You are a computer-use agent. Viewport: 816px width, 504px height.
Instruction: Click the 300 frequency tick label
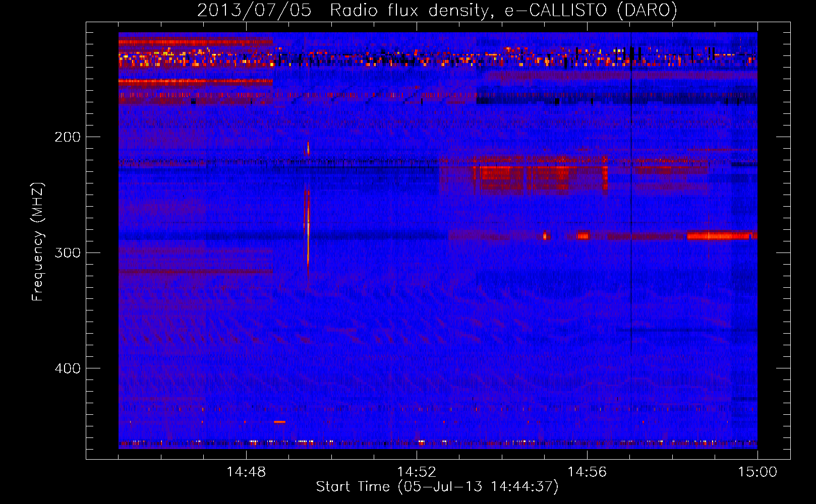[x=68, y=253]
